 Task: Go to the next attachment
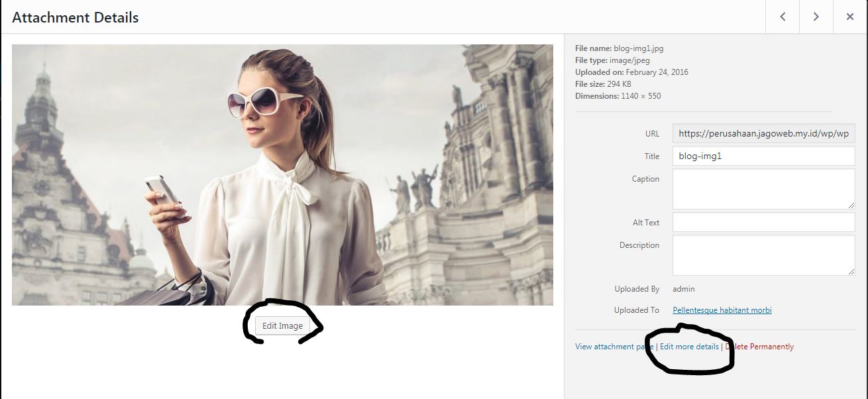tap(816, 17)
